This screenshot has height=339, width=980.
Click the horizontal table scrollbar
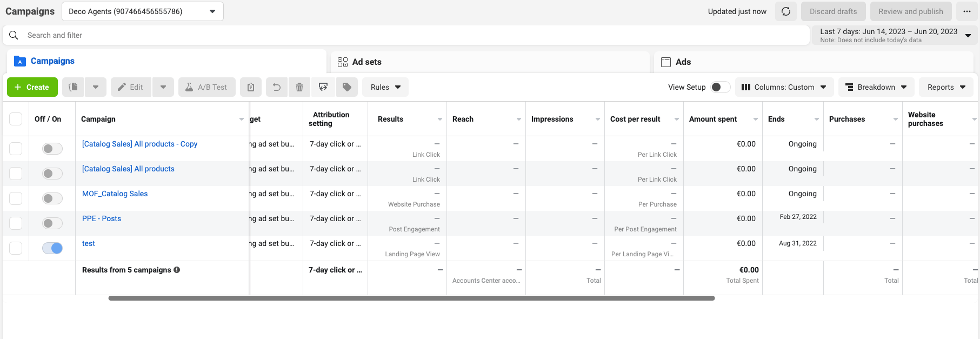(x=411, y=298)
